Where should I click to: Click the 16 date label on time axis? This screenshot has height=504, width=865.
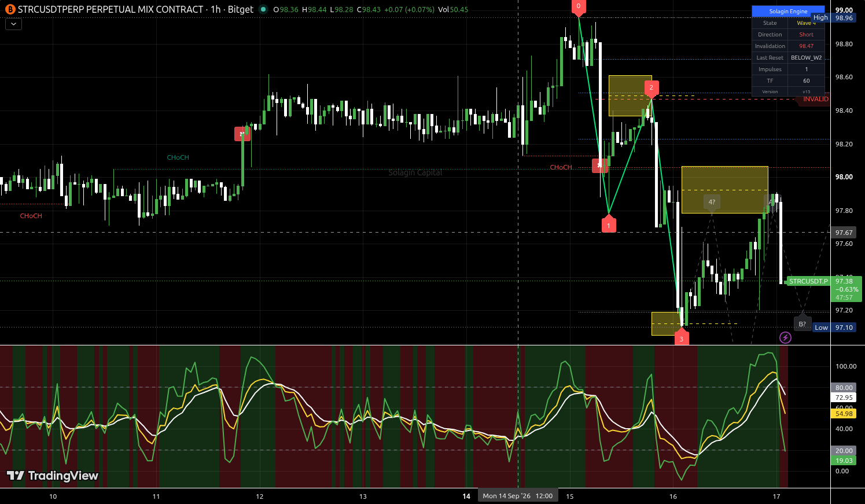[x=673, y=496]
